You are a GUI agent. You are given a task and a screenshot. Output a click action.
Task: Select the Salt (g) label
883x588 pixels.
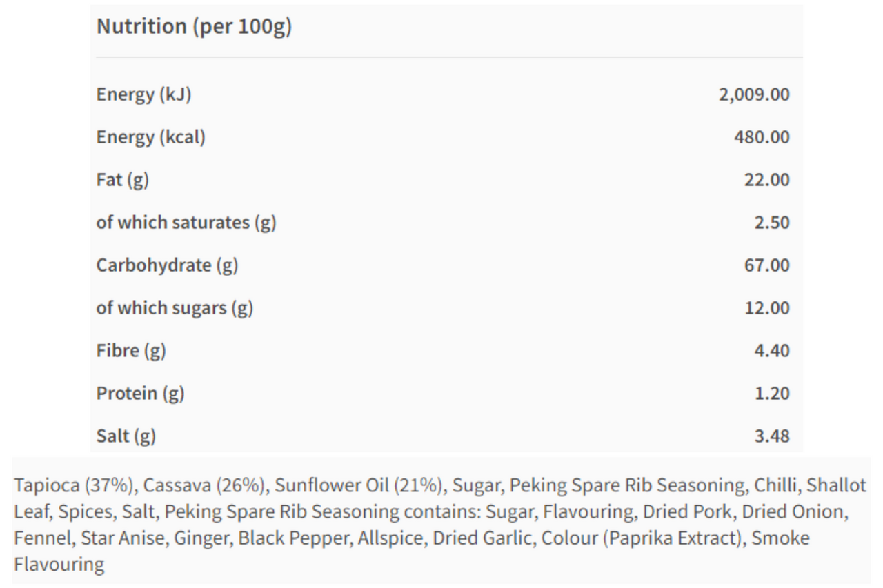point(126,436)
